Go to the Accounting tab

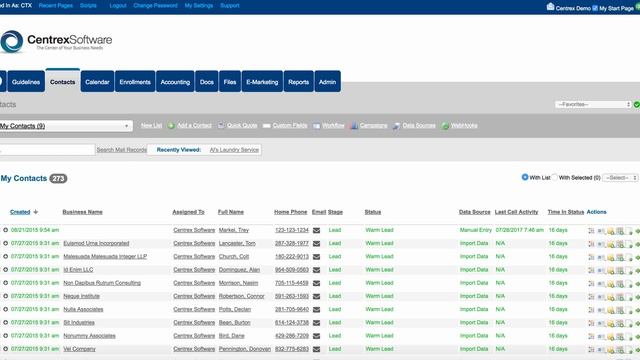point(175,82)
